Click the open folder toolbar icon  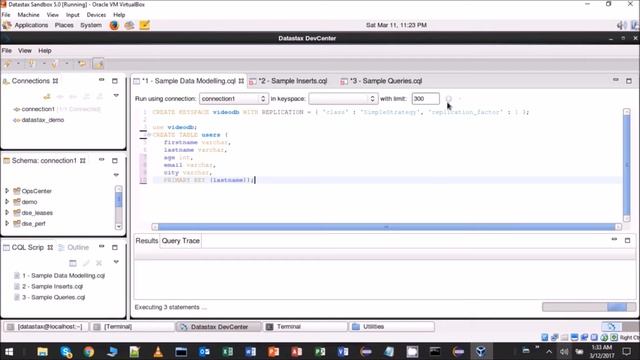pos(82,64)
